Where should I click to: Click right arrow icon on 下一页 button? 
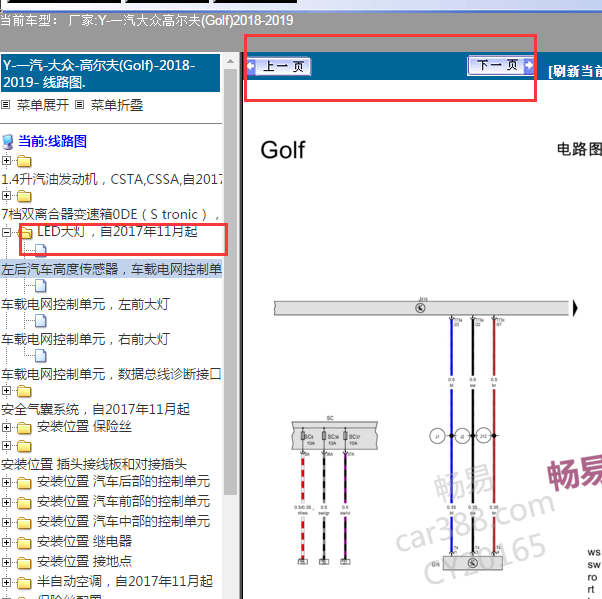tap(529, 65)
